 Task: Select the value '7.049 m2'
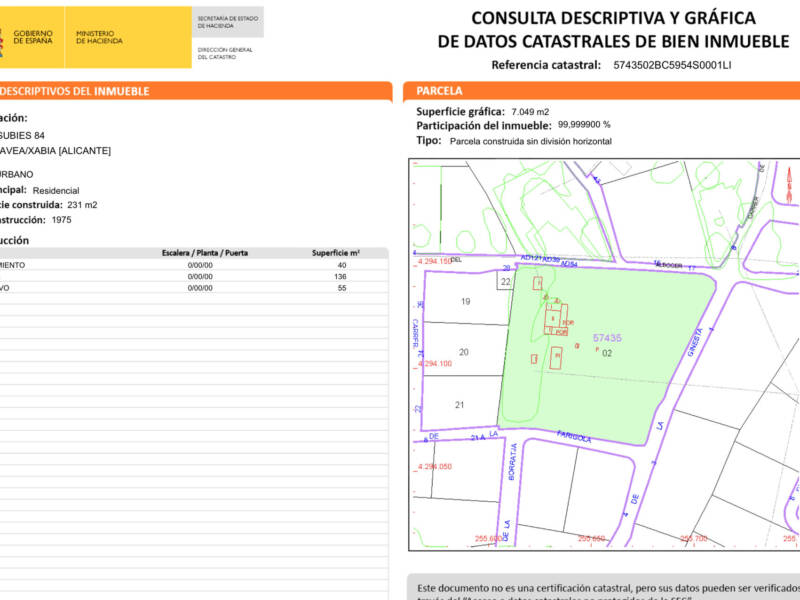pos(530,112)
